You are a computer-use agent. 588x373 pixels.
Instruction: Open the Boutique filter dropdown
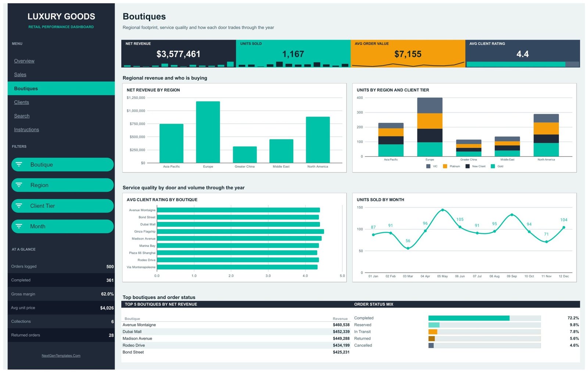(x=62, y=164)
